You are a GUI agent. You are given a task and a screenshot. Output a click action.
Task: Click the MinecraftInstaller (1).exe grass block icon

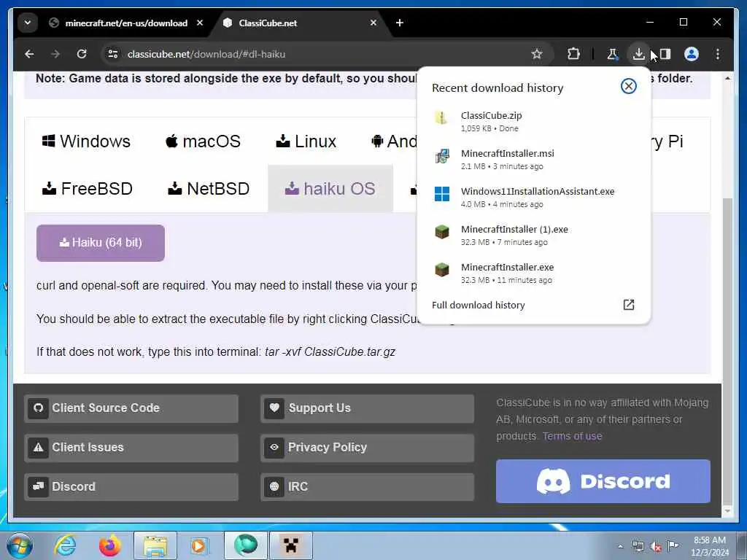[441, 232]
